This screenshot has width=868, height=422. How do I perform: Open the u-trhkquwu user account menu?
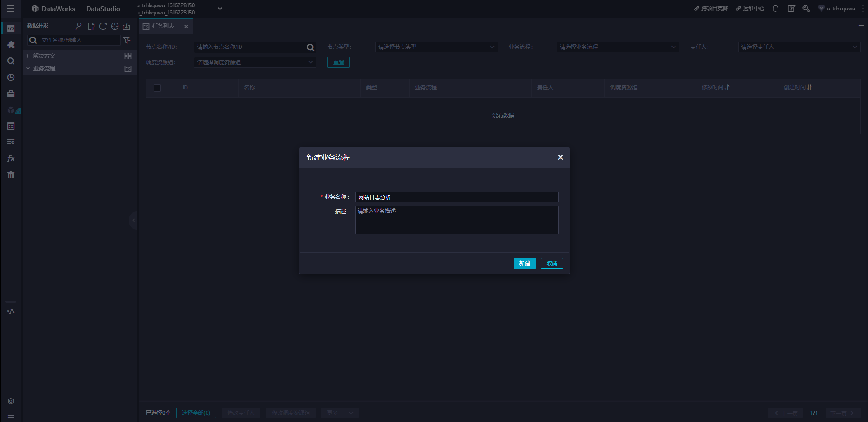point(837,9)
